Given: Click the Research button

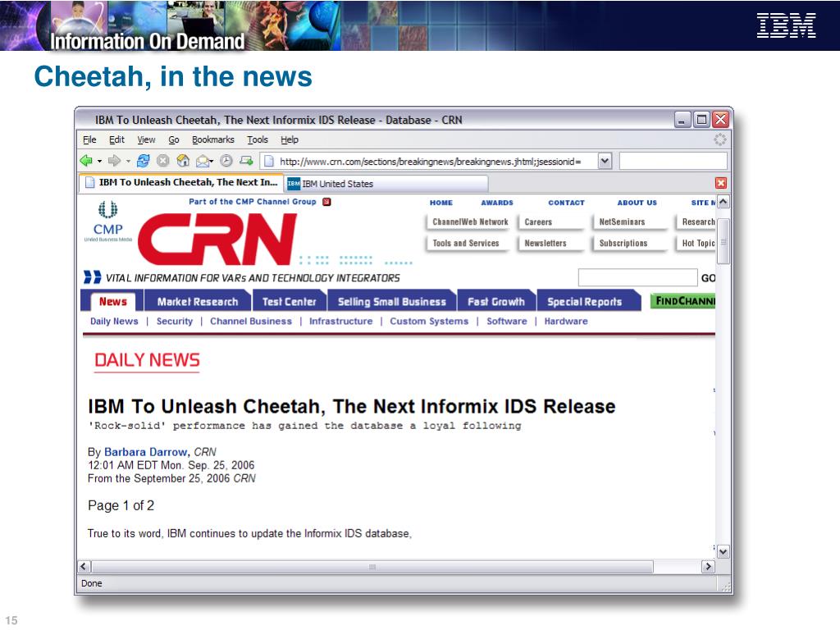Looking at the screenshot, I should tap(697, 221).
